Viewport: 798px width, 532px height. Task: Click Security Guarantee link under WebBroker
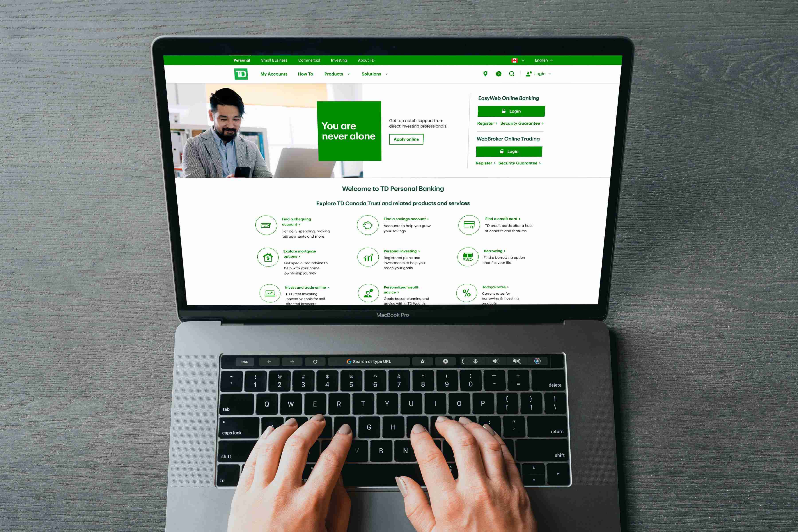(518, 163)
